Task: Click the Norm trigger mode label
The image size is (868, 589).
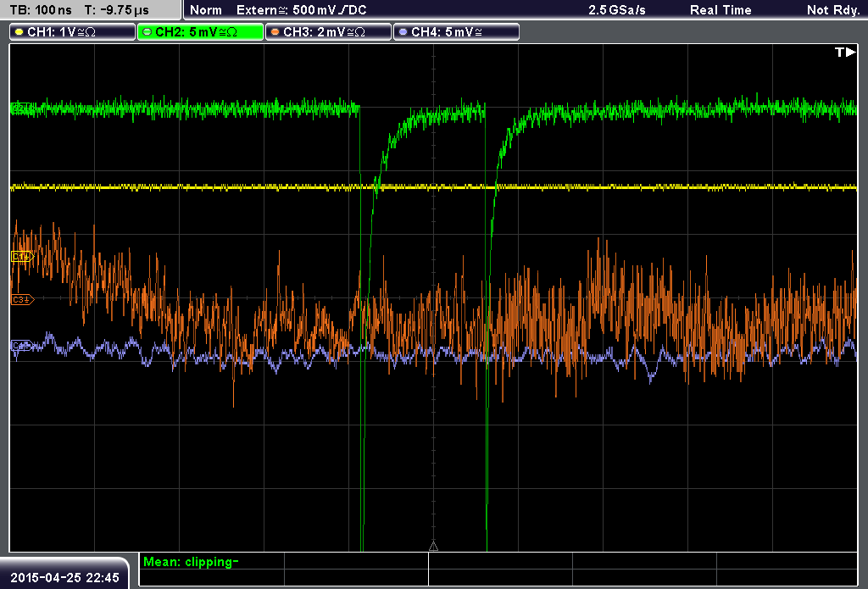Action: 206,10
